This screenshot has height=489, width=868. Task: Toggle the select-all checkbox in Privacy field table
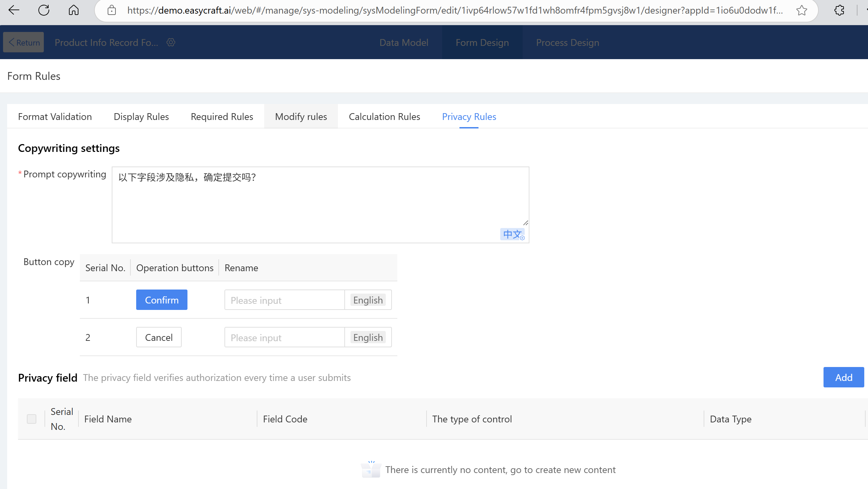pos(32,419)
